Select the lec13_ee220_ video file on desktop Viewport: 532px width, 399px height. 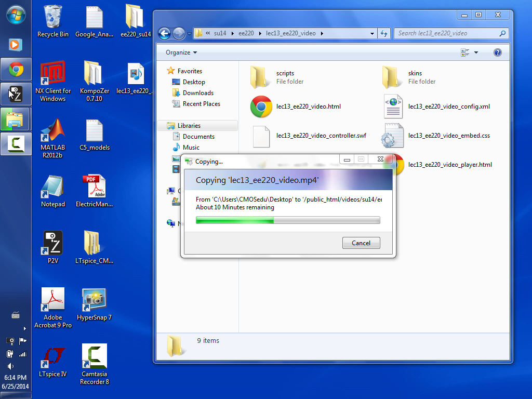[x=135, y=78]
